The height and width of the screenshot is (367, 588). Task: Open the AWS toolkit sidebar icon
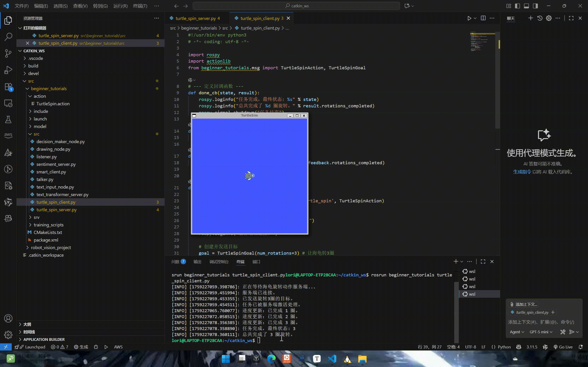point(8,135)
